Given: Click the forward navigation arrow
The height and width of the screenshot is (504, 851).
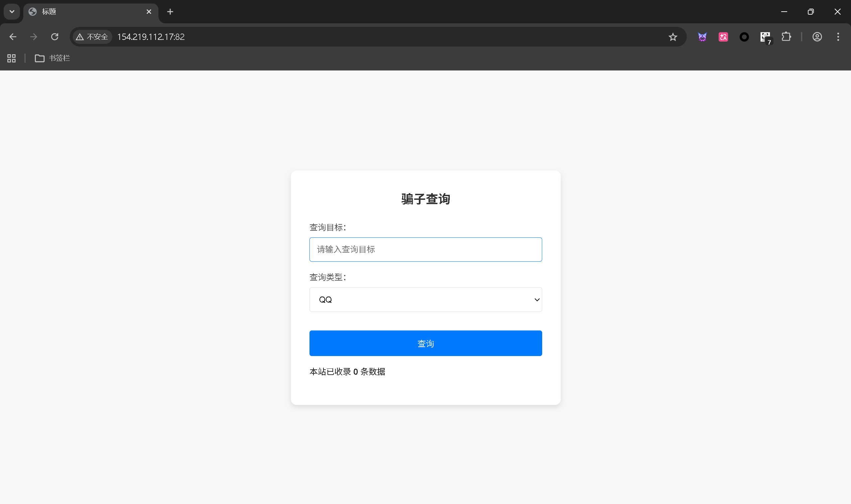Looking at the screenshot, I should [x=34, y=37].
